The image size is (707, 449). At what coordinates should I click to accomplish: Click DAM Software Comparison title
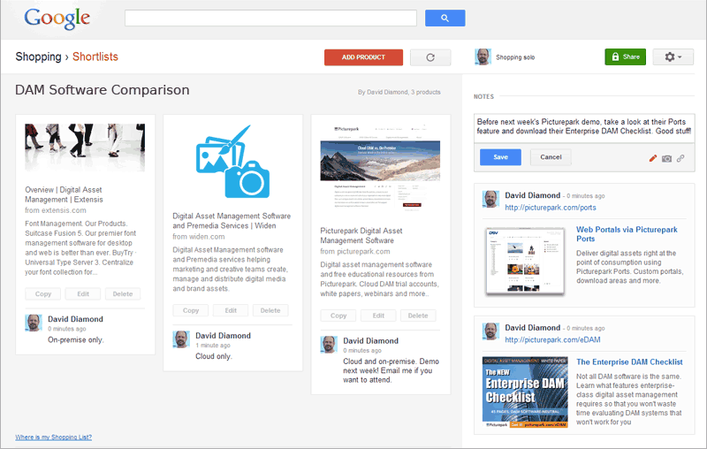point(102,90)
